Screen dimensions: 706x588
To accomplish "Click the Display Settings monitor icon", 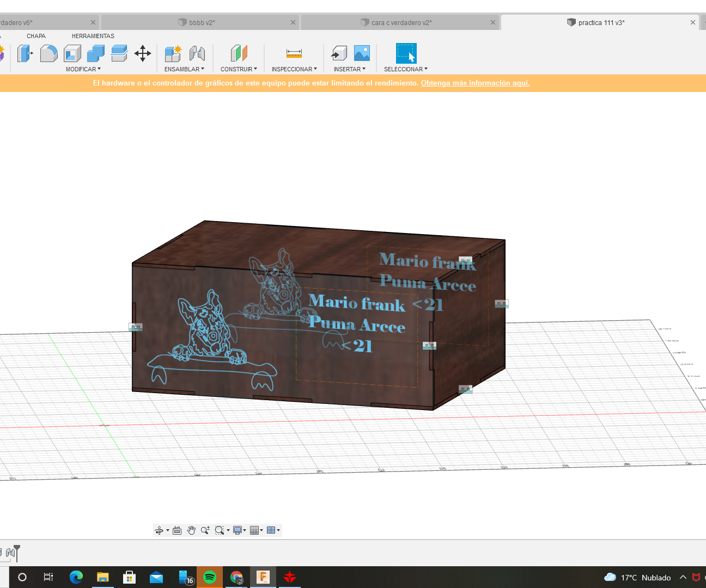I will [x=238, y=530].
